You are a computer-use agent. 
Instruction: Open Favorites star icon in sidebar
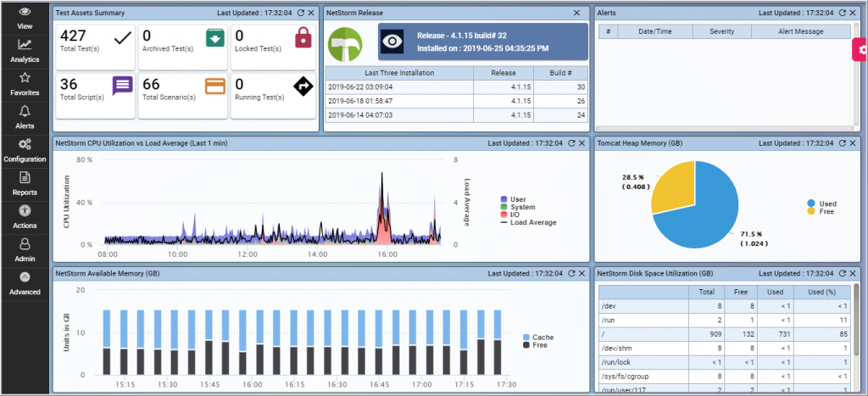pos(25,78)
